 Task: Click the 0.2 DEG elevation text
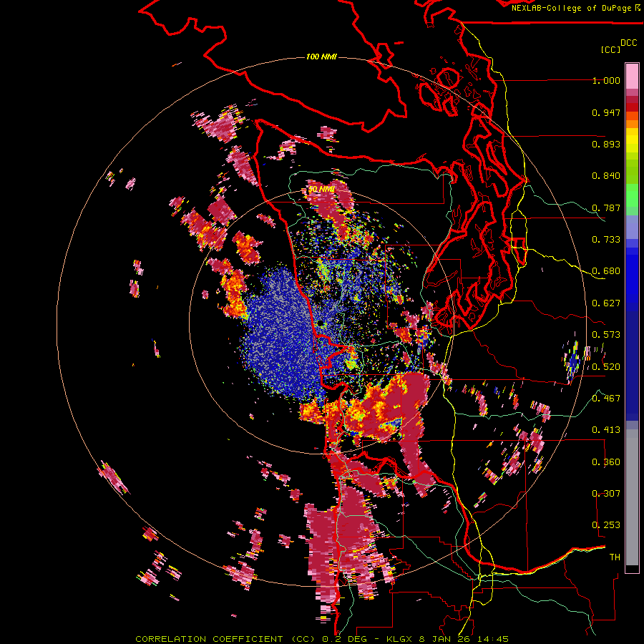tap(345, 639)
